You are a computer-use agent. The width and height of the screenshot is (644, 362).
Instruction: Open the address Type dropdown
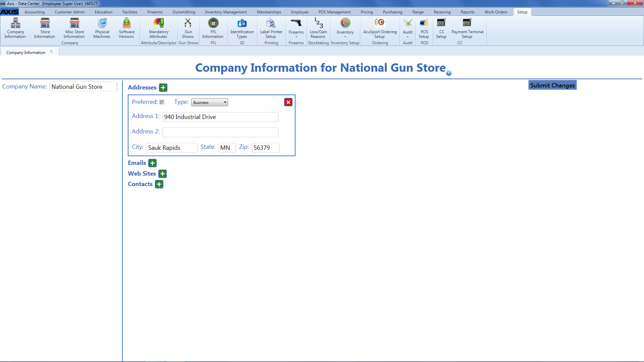(210, 102)
